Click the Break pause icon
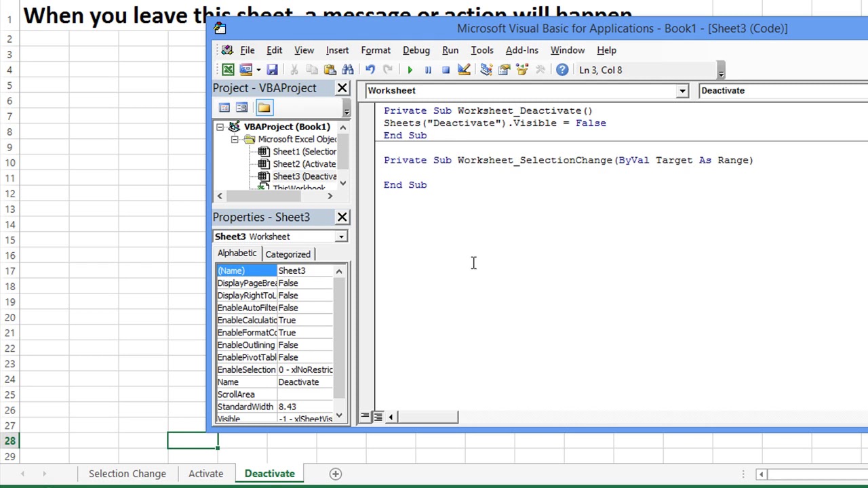 428,70
